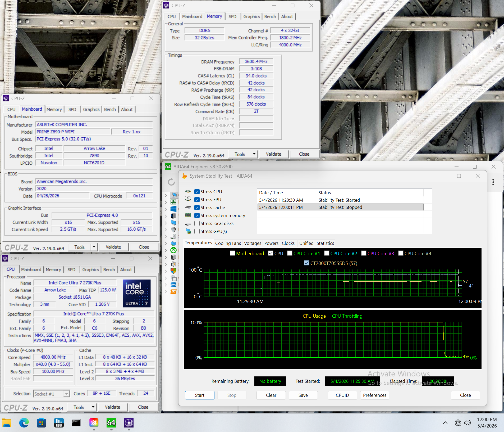
Task: Select the DirectX Xbox icon in AIDA64 tree
Action: tap(173, 250)
